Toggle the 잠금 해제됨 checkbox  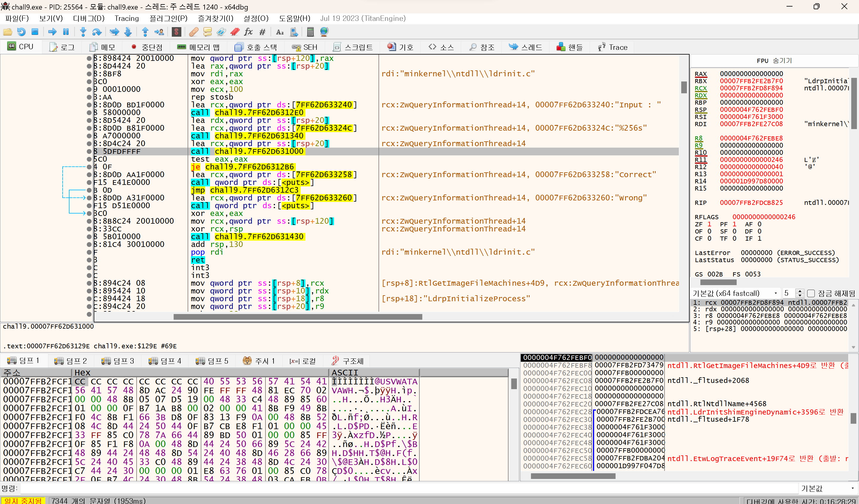point(811,293)
